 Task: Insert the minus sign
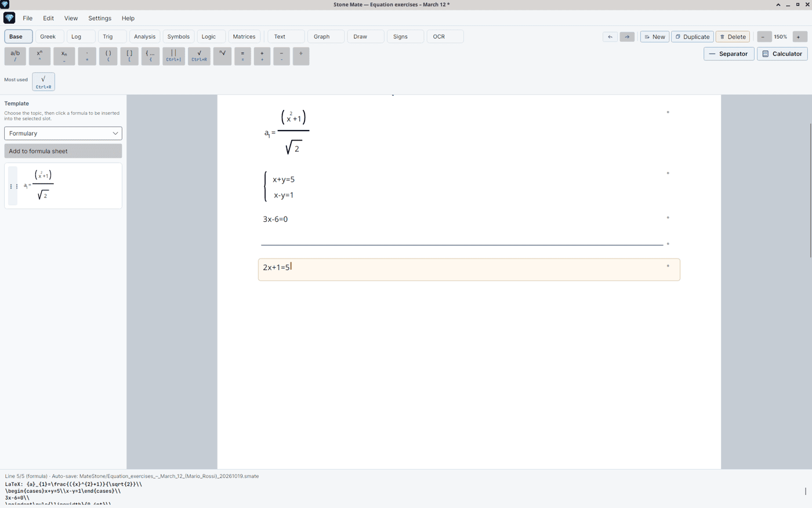[x=281, y=56]
